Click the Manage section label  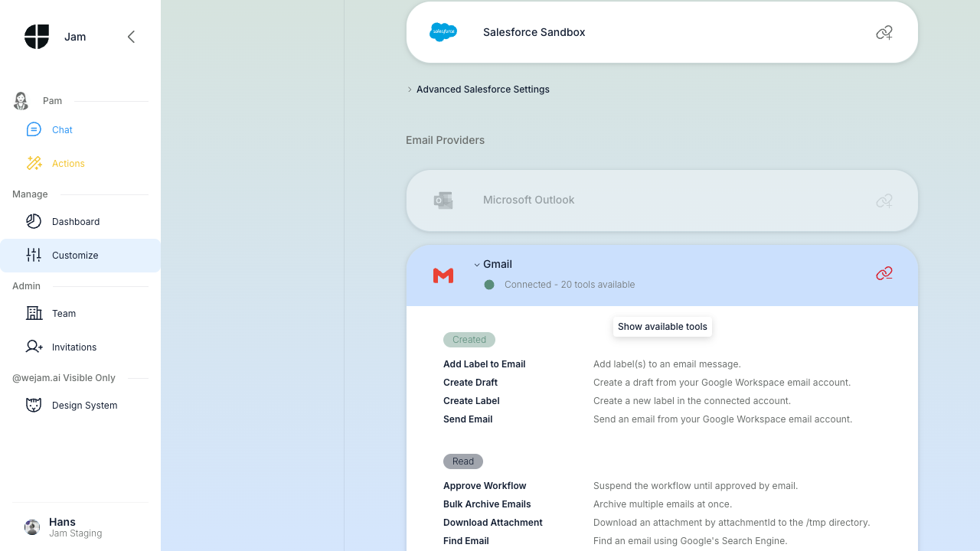[30, 194]
